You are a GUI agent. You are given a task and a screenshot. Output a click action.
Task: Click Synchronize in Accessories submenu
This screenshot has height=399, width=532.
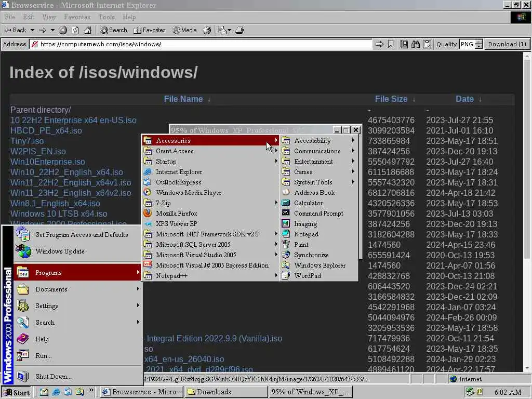point(318,255)
